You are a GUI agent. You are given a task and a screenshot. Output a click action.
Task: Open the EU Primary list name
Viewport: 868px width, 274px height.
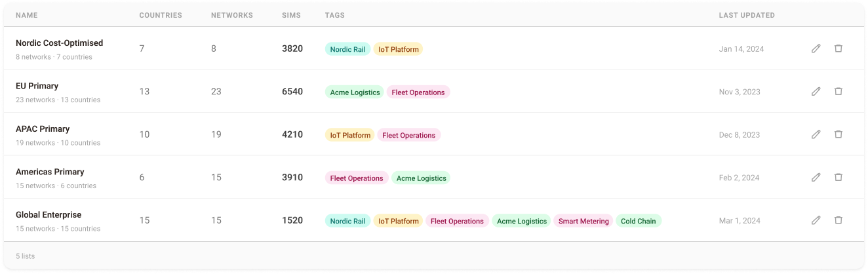point(37,86)
